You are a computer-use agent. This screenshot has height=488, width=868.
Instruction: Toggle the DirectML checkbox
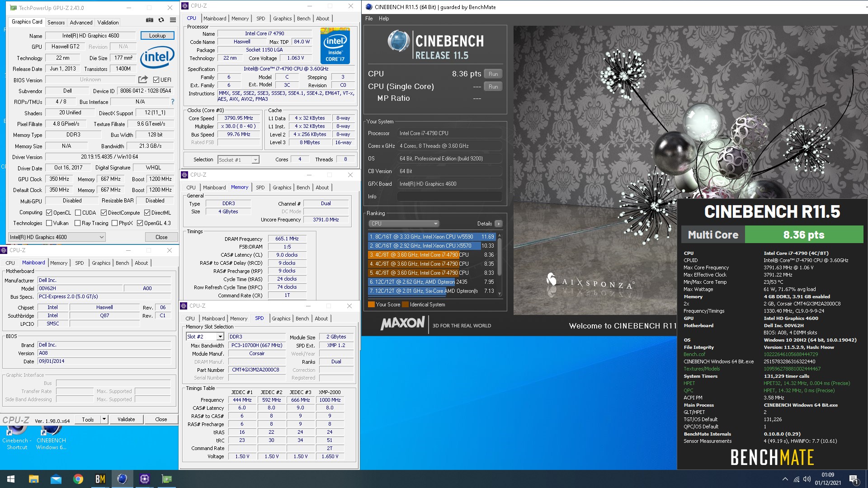(147, 213)
